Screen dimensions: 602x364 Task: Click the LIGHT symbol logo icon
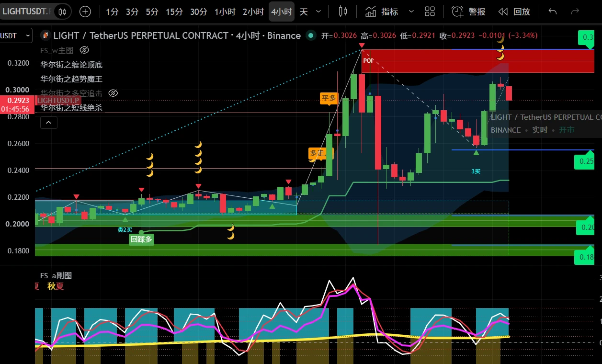(45, 35)
